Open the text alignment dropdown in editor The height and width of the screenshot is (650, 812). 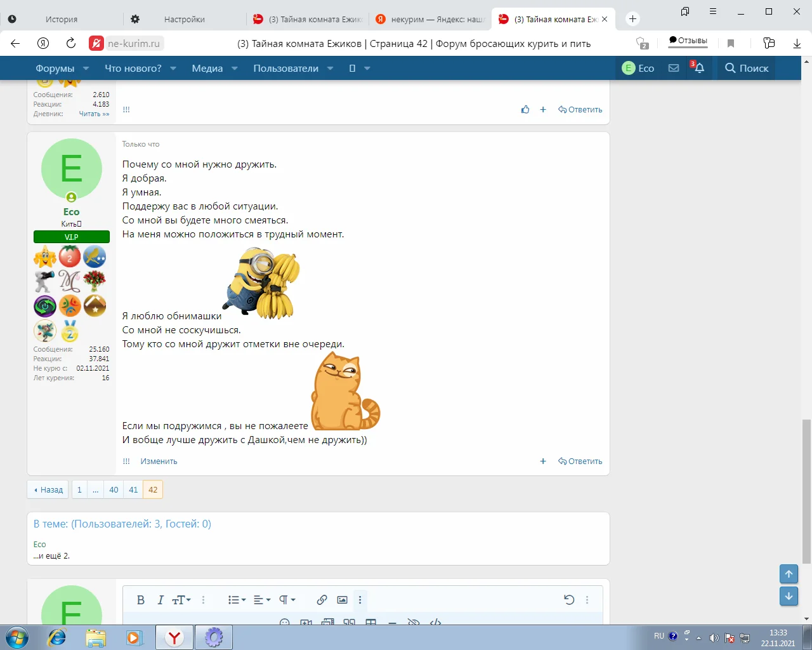(x=262, y=600)
